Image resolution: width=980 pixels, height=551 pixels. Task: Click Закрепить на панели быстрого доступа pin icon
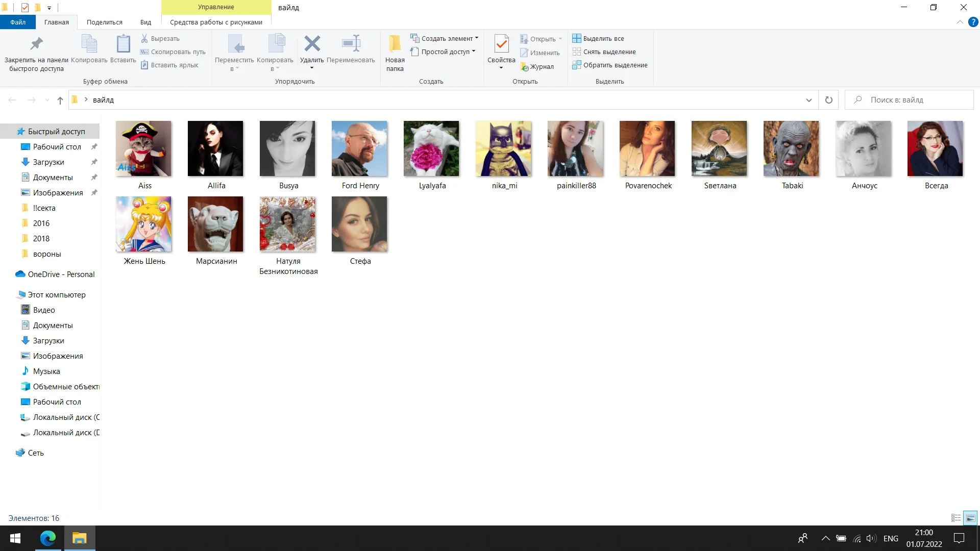coord(36,43)
